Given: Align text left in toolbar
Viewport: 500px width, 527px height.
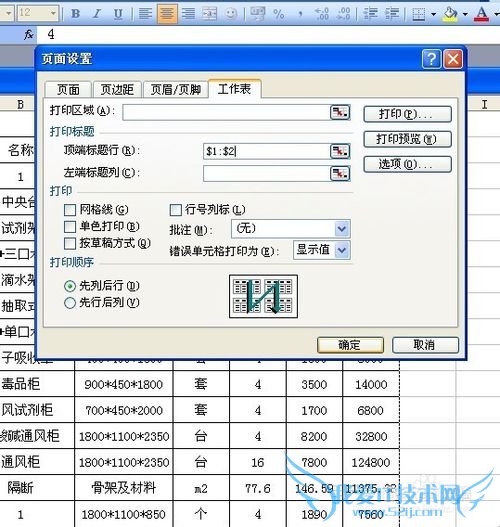Looking at the screenshot, I should tap(145, 14).
